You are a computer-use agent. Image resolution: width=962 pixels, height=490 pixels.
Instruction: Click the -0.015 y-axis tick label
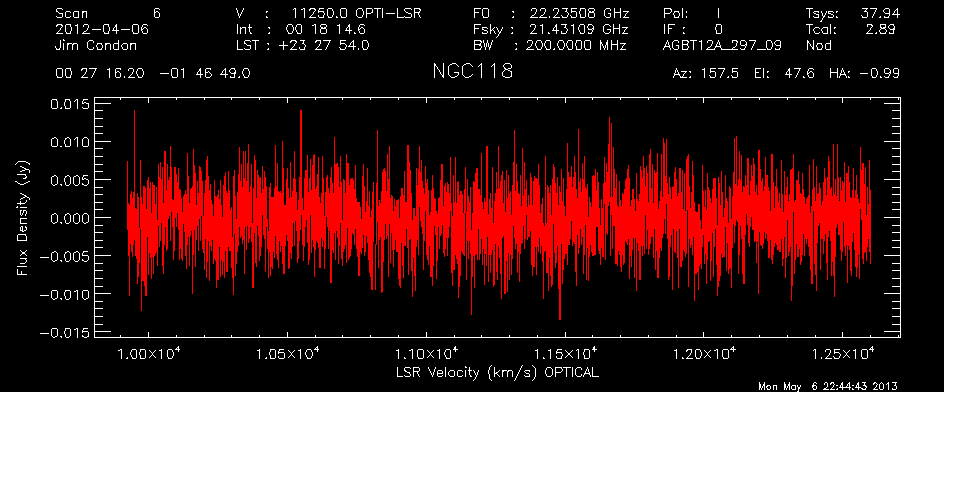coord(64,333)
